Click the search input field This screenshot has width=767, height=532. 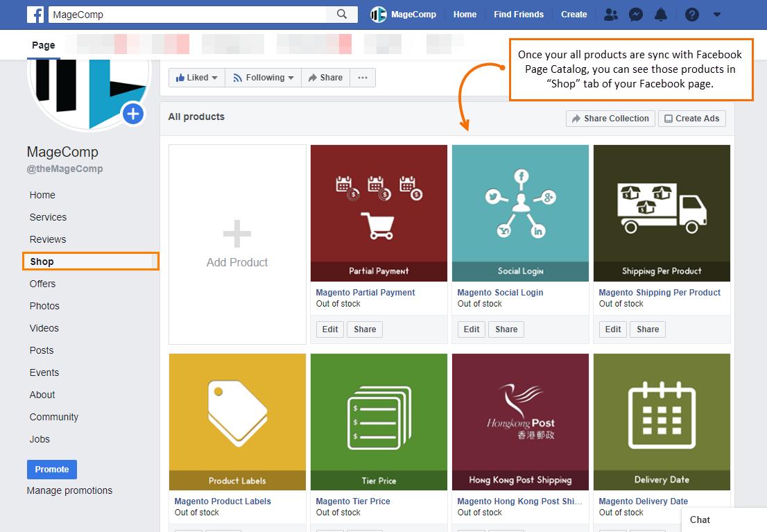[x=187, y=15]
